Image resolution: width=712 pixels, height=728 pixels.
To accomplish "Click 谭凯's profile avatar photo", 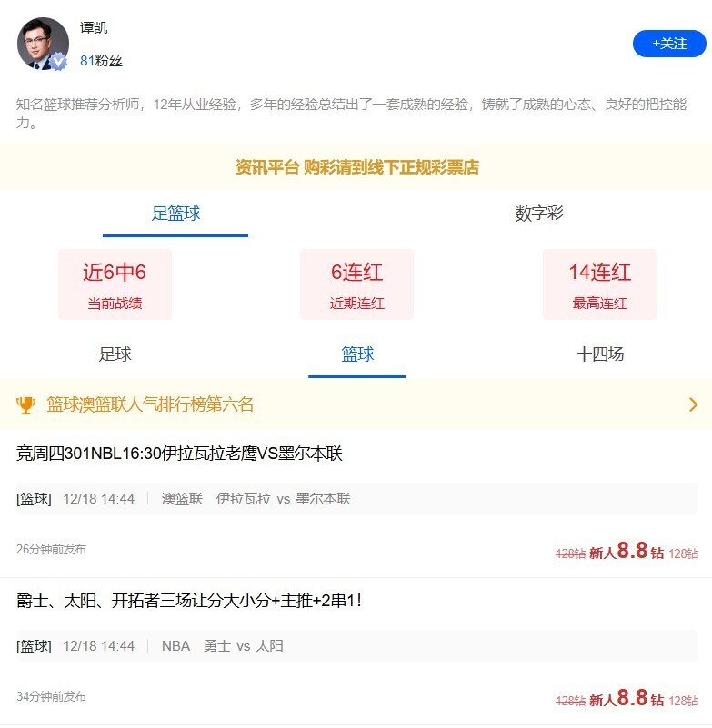I will coord(42,42).
